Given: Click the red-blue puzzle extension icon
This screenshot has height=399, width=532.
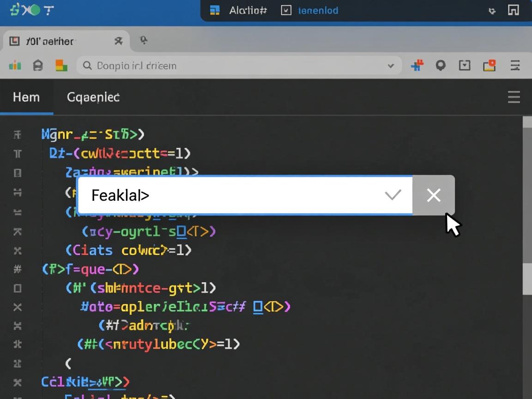Looking at the screenshot, I should click(x=417, y=66).
